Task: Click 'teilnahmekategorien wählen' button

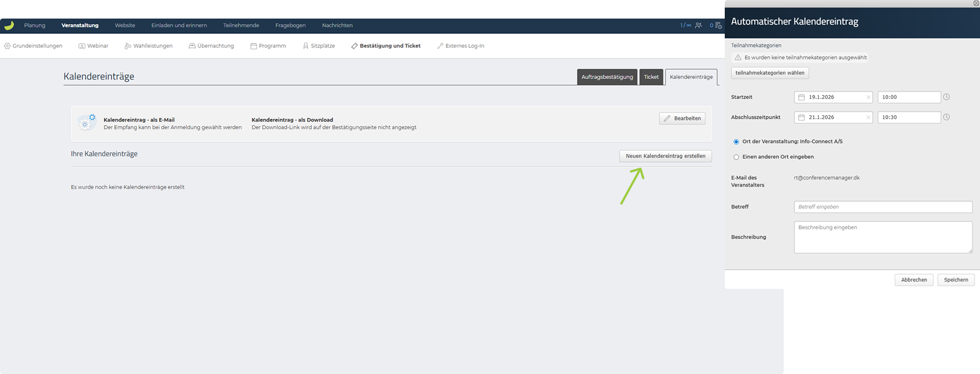Action: pos(770,73)
